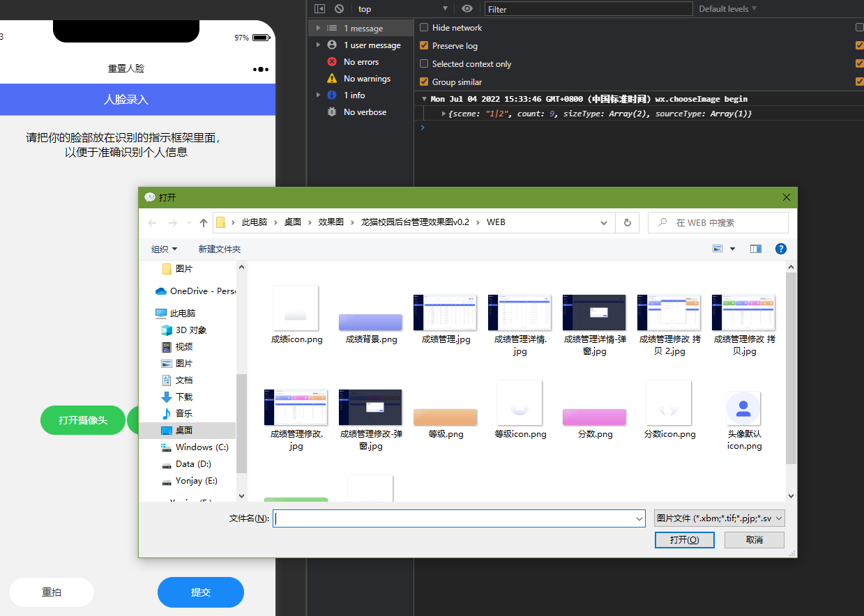Image resolution: width=864 pixels, height=616 pixels.
Task: Click the yellow No warnings icon
Action: point(331,78)
